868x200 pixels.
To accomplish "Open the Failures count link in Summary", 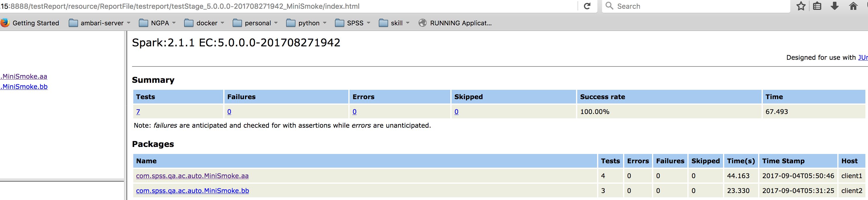I will click(229, 112).
